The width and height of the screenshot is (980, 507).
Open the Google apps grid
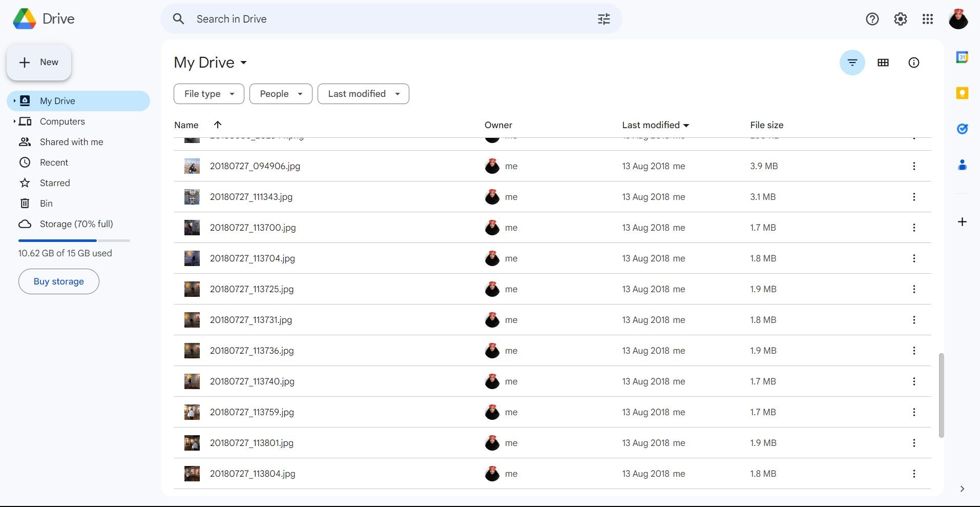pos(927,19)
